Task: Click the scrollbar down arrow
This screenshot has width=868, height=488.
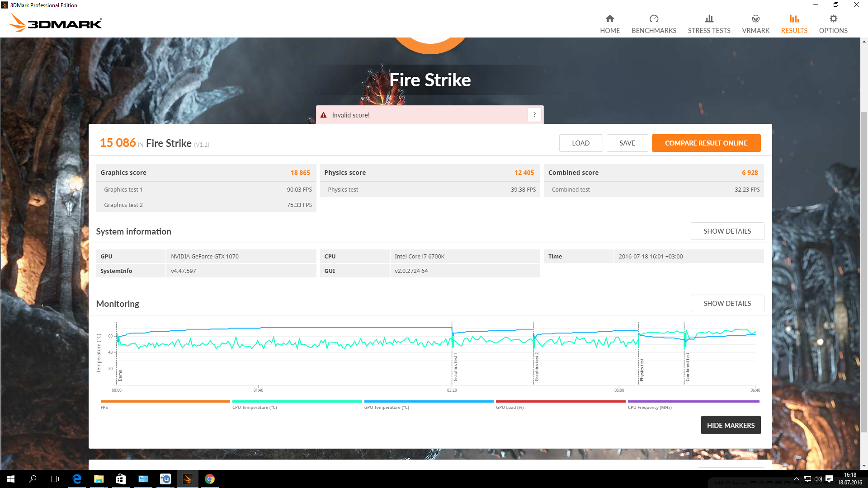Action: [864, 466]
